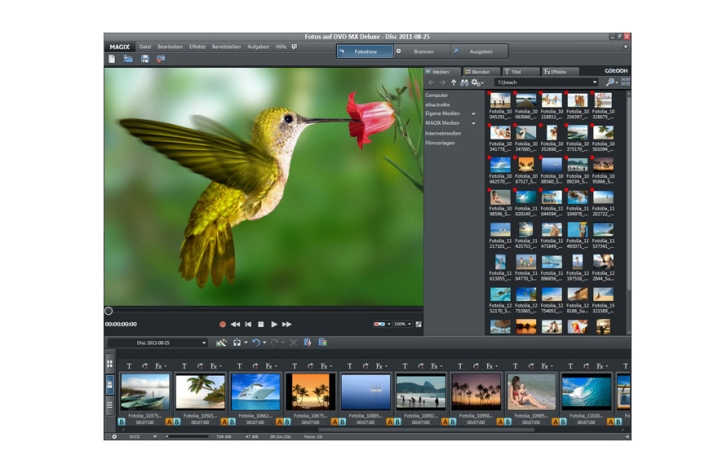The height and width of the screenshot is (473, 718).
Task: Go up one folder with the up arrow
Action: click(x=452, y=83)
